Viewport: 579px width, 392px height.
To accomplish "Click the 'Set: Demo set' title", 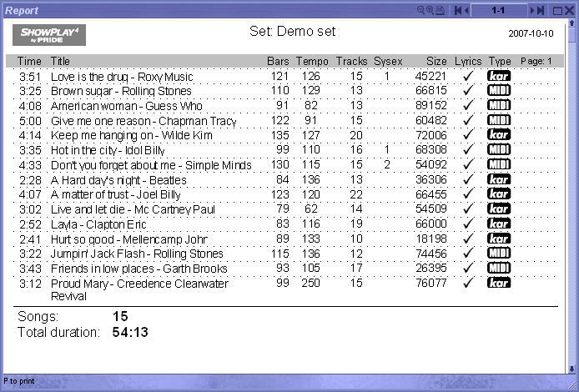I will [x=293, y=31].
